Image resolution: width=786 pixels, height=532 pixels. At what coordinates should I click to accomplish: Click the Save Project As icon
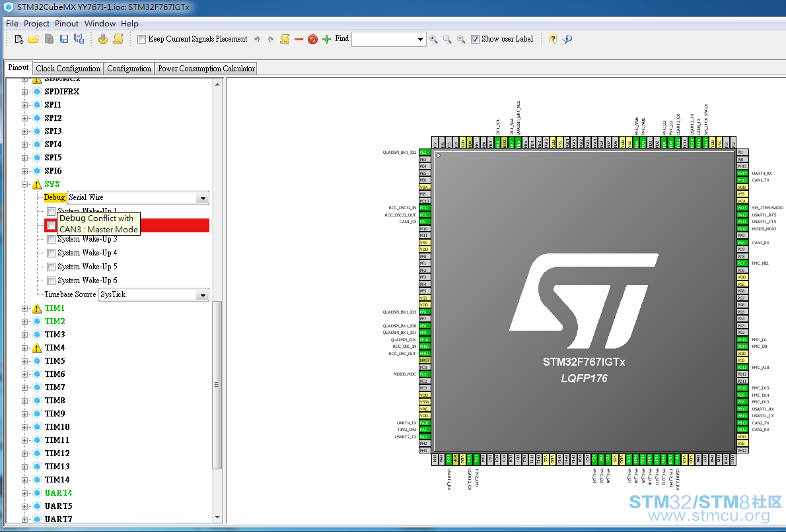tap(79, 39)
